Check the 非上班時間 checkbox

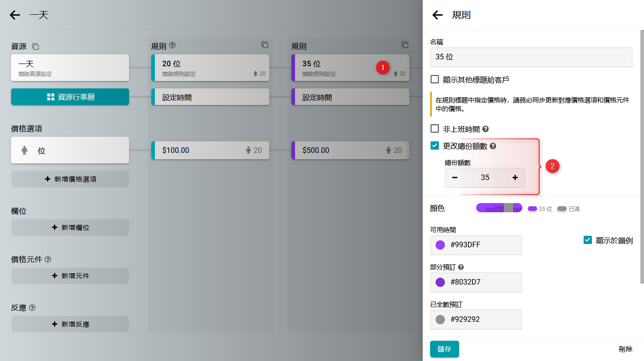[435, 129]
